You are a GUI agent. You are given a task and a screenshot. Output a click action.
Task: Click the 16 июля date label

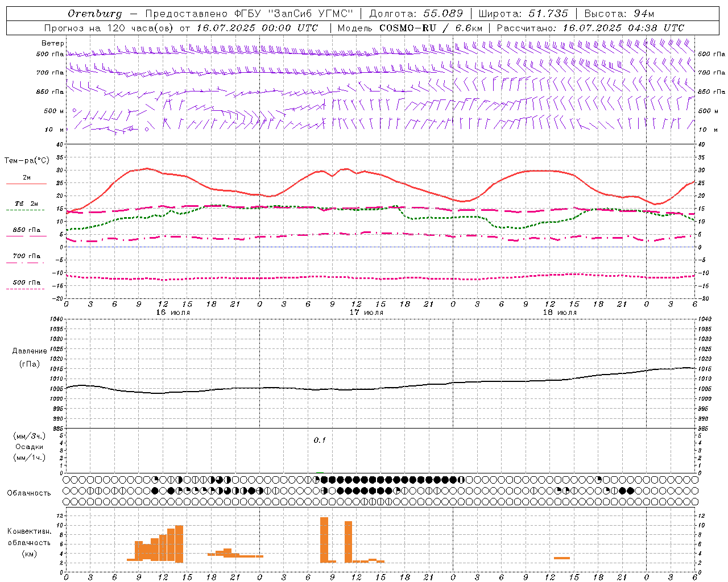pyautogui.click(x=173, y=313)
